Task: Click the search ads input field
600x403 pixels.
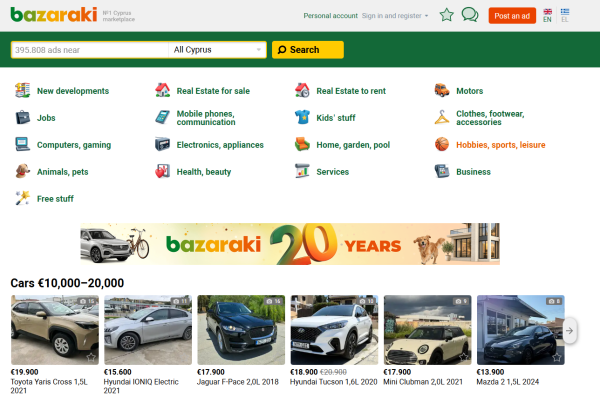Action: [90, 50]
